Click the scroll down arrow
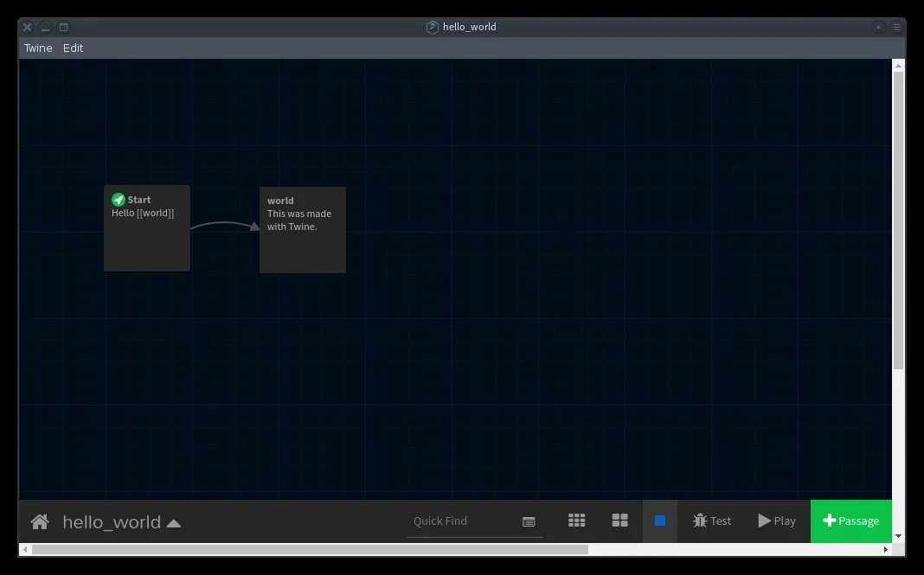 898,536
